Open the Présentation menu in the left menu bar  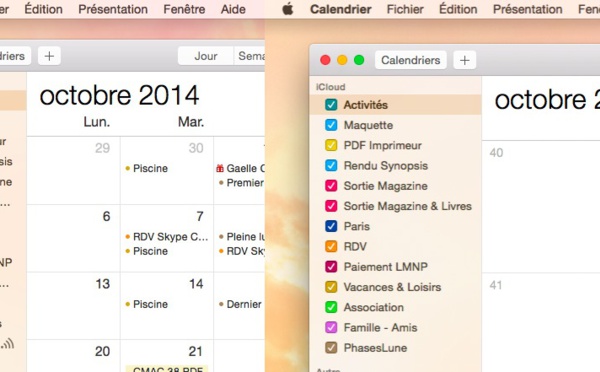(x=113, y=9)
